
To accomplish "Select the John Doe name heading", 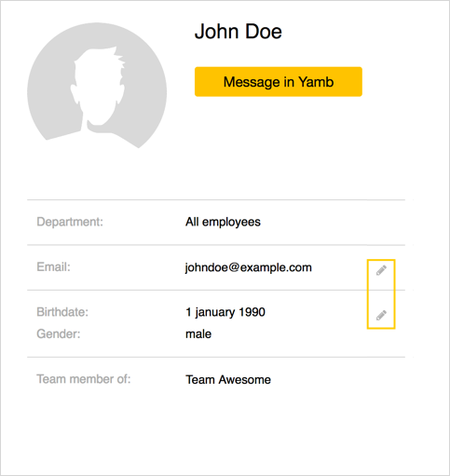I will (x=239, y=32).
